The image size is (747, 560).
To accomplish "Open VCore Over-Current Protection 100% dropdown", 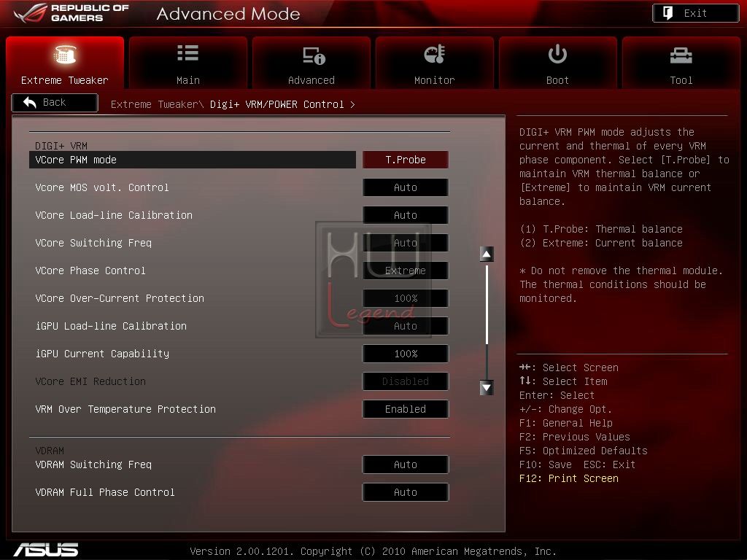I will pyautogui.click(x=406, y=298).
